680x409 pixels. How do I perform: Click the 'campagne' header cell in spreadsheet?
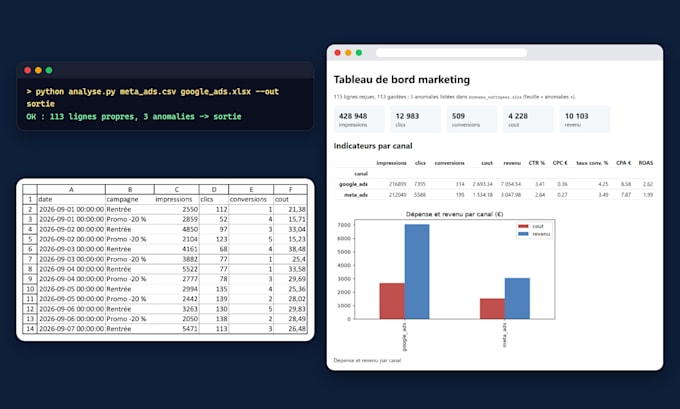(x=130, y=199)
